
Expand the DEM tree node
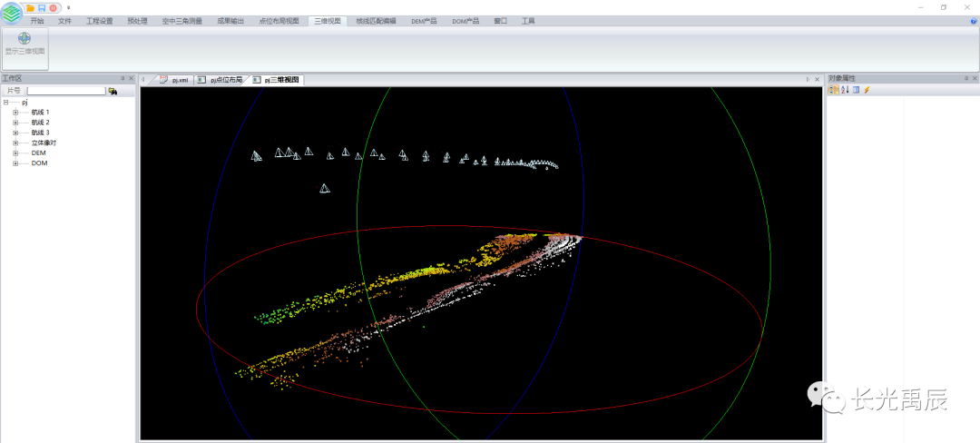[x=15, y=153]
